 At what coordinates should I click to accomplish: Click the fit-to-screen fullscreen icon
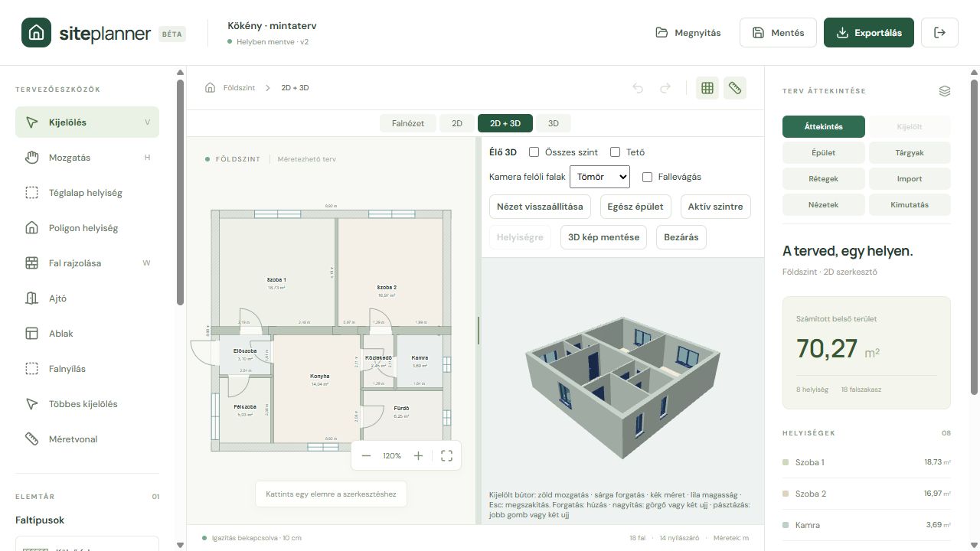447,455
